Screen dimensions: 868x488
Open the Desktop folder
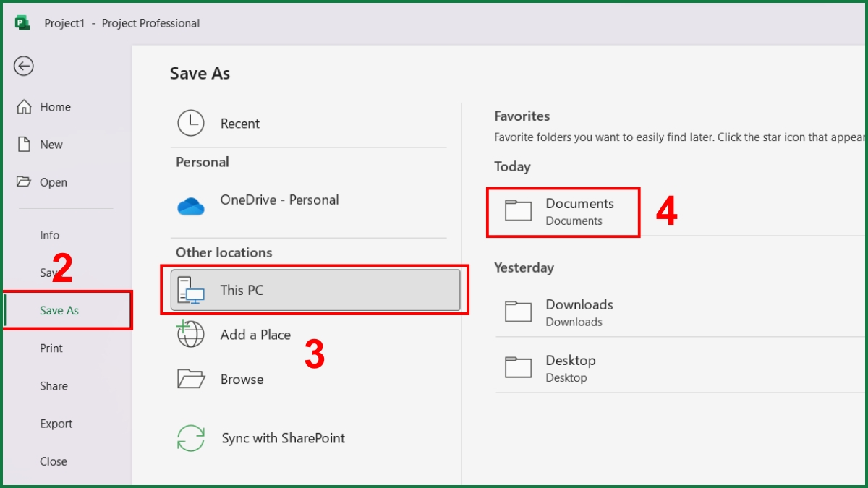coord(570,367)
